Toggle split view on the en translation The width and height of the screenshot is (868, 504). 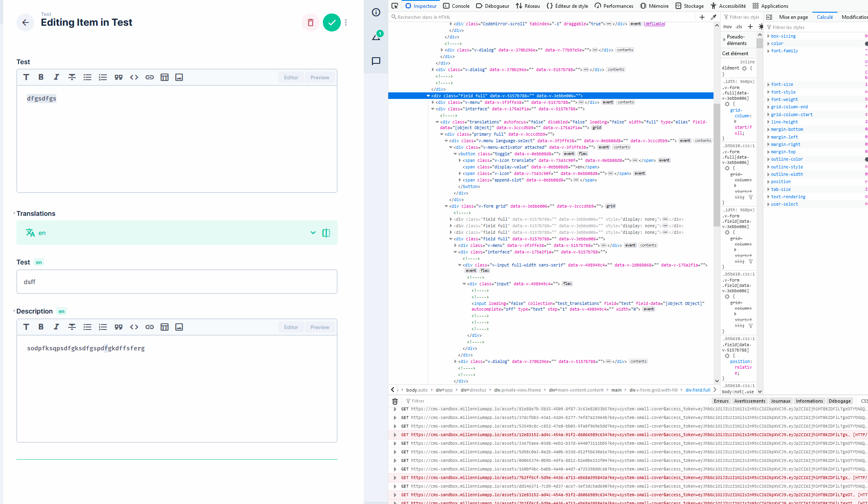[x=326, y=232]
